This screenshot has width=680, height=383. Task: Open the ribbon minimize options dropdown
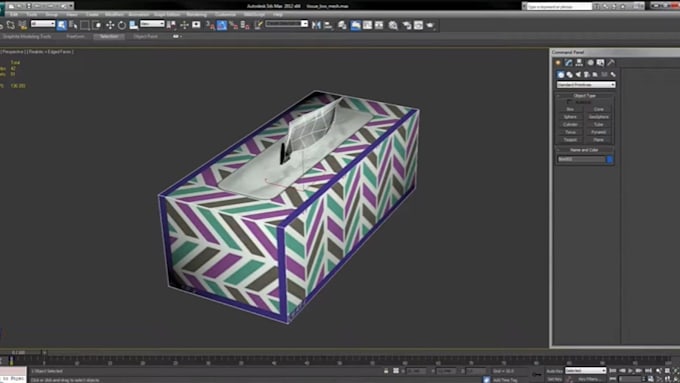pyautogui.click(x=177, y=36)
